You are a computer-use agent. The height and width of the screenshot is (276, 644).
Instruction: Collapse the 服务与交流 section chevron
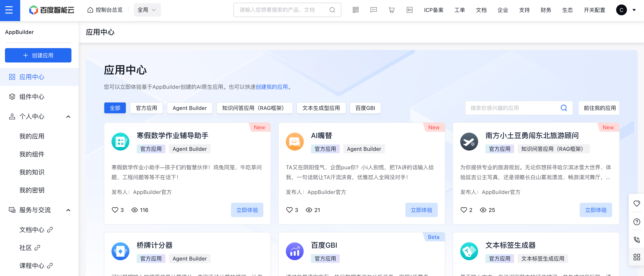point(68,210)
